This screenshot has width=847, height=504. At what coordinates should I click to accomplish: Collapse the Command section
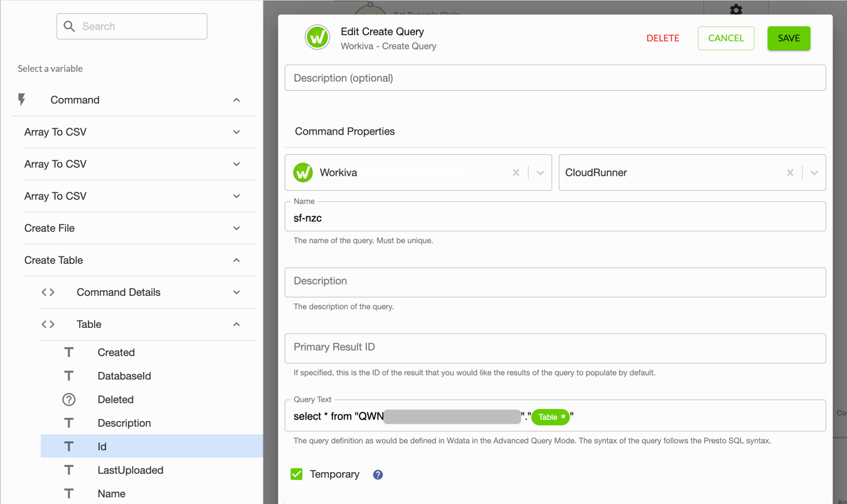pos(237,100)
